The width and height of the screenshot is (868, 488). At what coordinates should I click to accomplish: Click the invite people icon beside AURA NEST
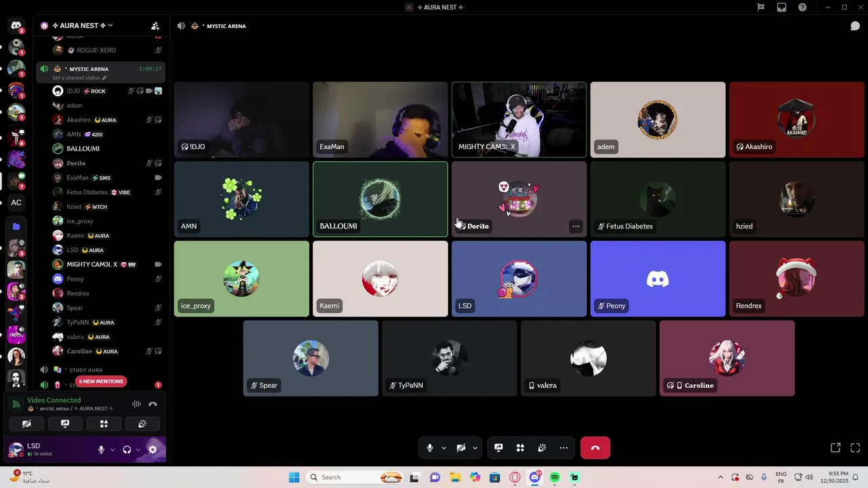155,26
